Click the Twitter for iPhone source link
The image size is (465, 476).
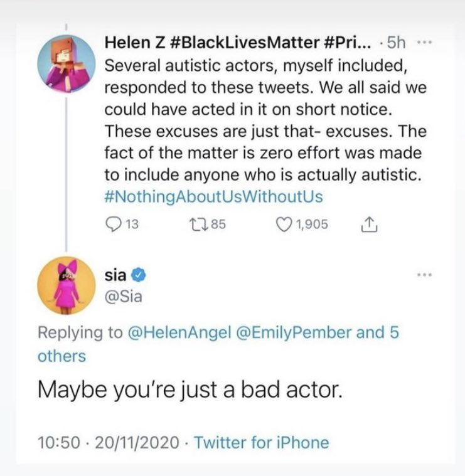pyautogui.click(x=262, y=442)
